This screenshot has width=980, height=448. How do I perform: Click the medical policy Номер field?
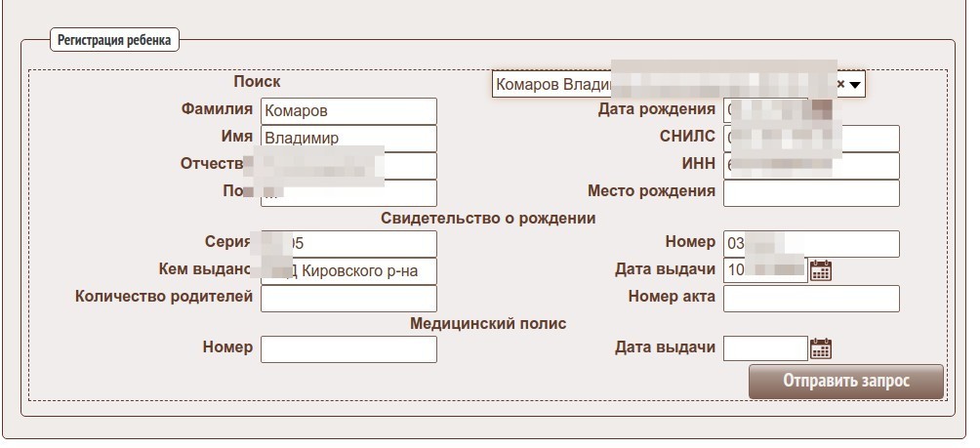coord(348,349)
